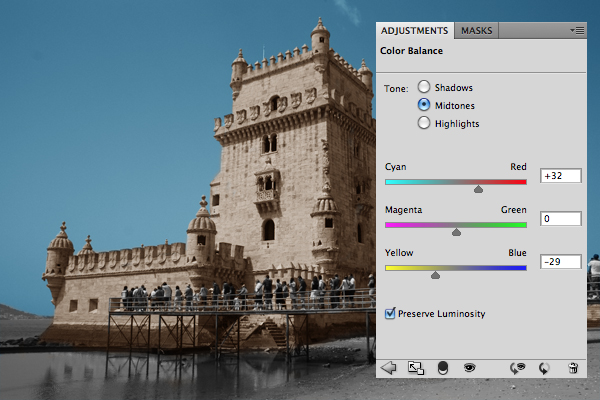Clip adjustment to layer below icon
The height and width of the screenshot is (400, 600).
click(443, 368)
